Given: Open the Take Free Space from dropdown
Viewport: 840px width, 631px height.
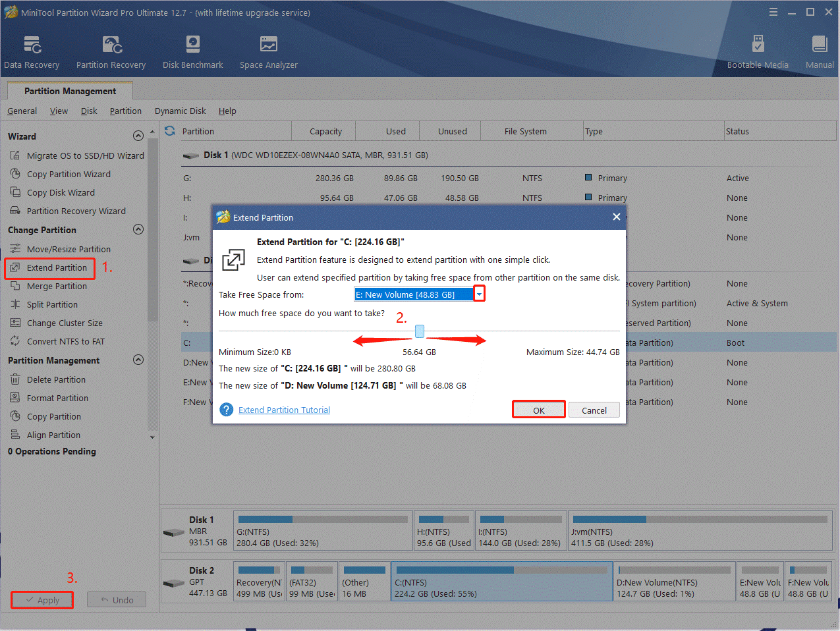Looking at the screenshot, I should click(479, 294).
